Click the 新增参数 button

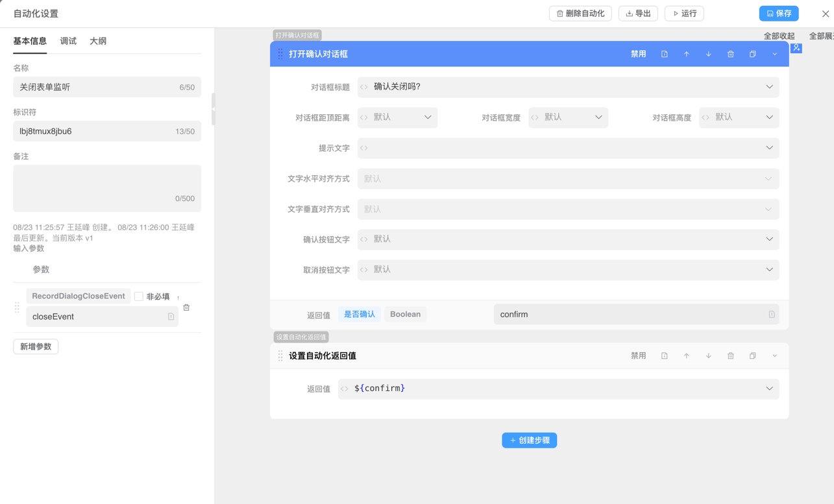click(x=35, y=346)
